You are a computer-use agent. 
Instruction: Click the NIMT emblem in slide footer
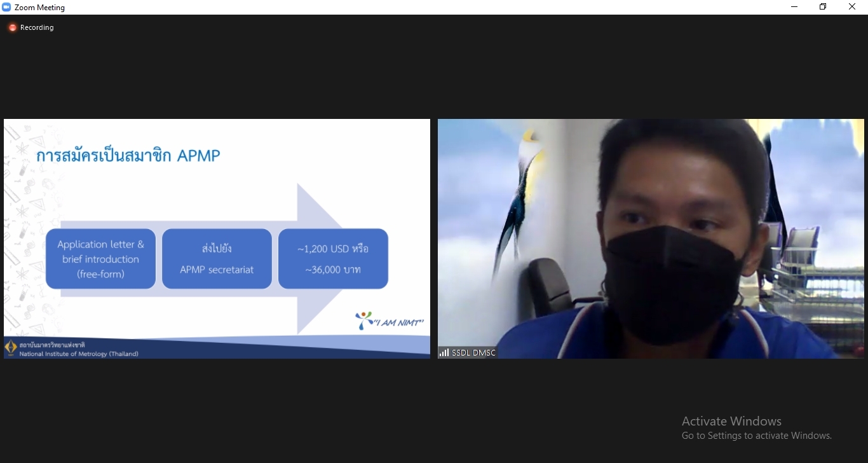[11, 348]
